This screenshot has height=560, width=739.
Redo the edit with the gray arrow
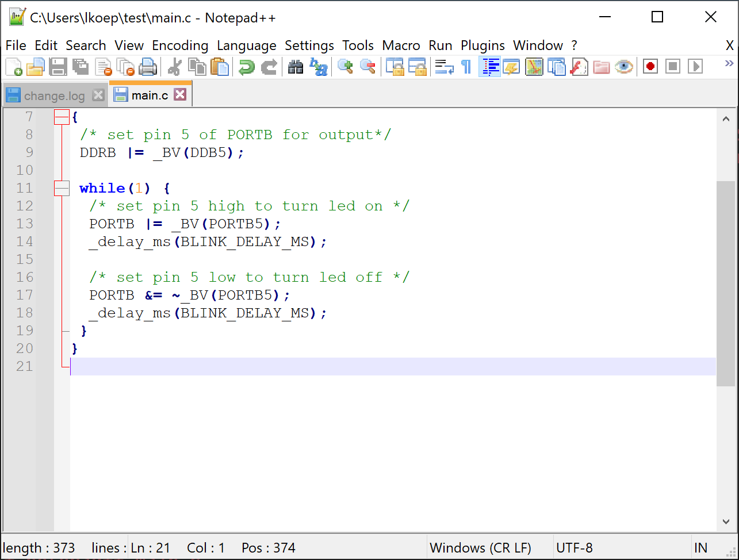pyautogui.click(x=269, y=67)
